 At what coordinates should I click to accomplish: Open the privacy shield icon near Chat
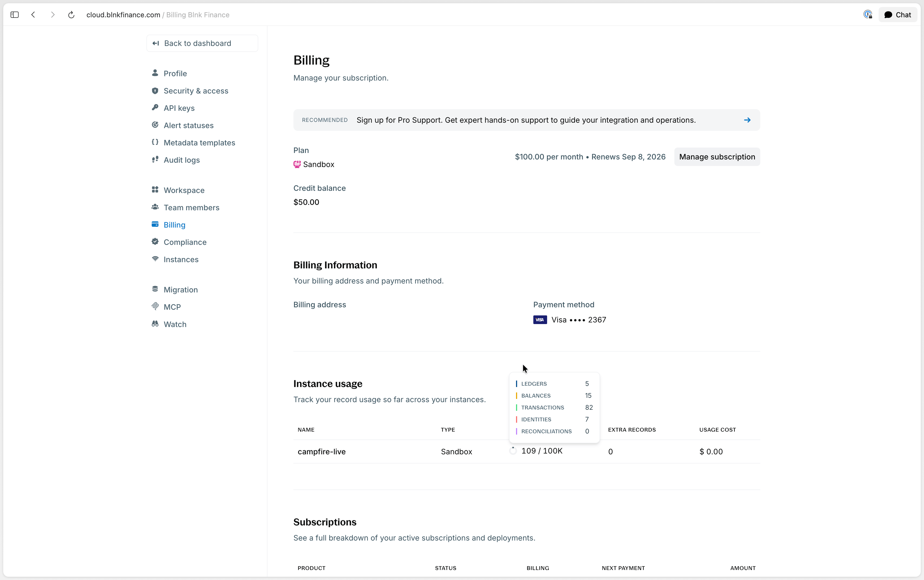[x=868, y=15]
